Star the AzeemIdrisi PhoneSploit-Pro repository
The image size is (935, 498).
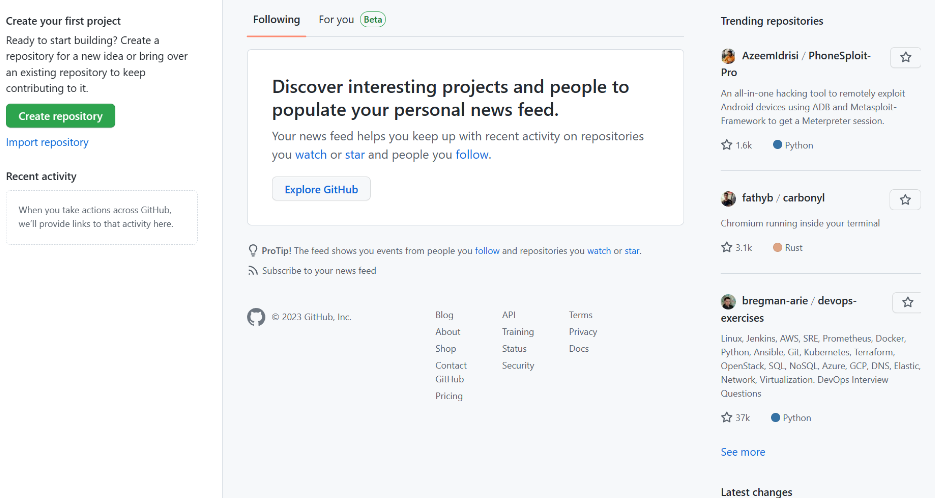(905, 57)
